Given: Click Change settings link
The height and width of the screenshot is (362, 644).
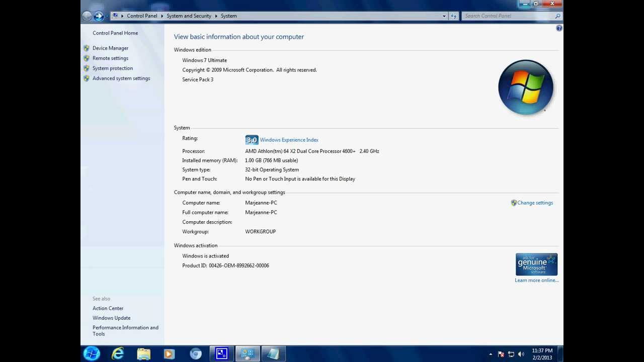Looking at the screenshot, I should pyautogui.click(x=535, y=203).
